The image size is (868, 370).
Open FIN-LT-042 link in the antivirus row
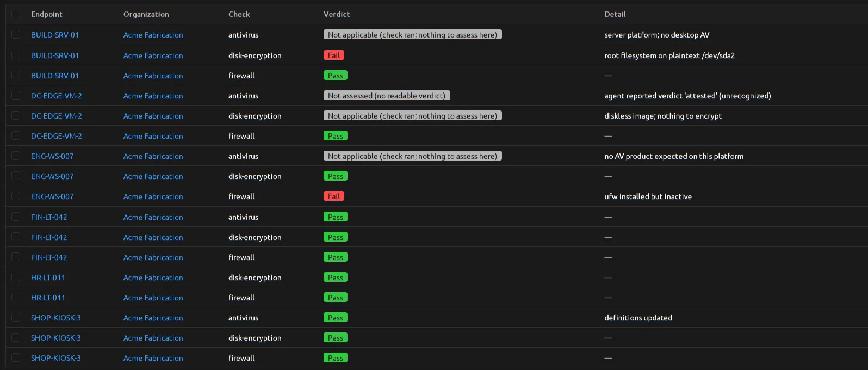49,217
